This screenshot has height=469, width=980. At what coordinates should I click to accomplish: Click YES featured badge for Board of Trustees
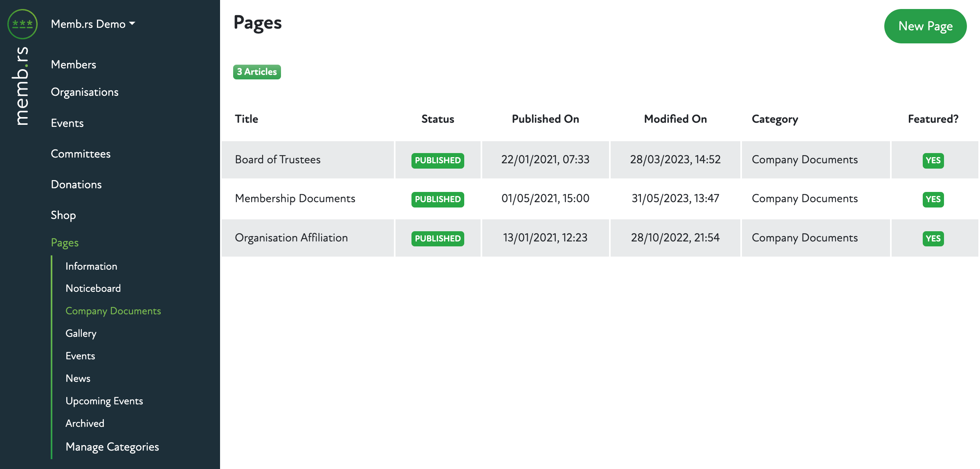(933, 160)
